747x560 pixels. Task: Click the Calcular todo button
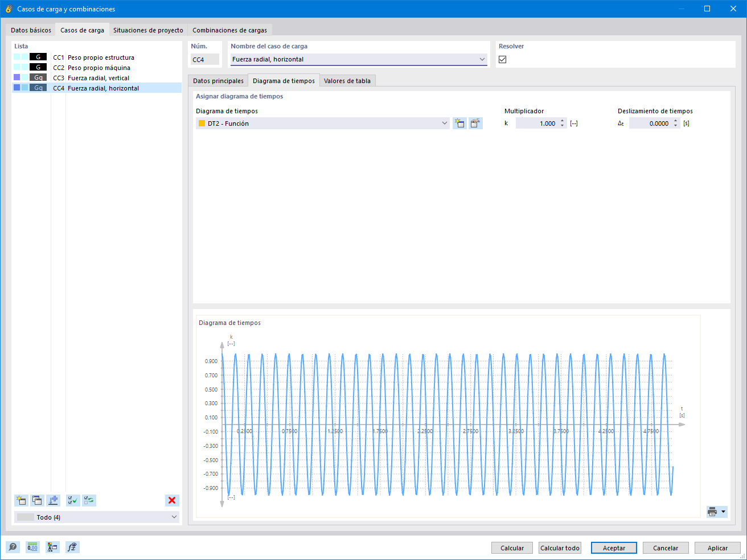[x=560, y=548]
